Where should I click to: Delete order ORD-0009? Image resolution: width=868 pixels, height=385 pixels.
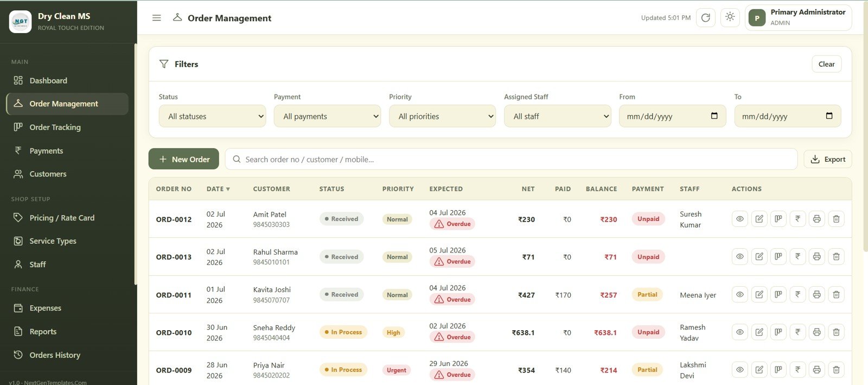tap(836, 370)
